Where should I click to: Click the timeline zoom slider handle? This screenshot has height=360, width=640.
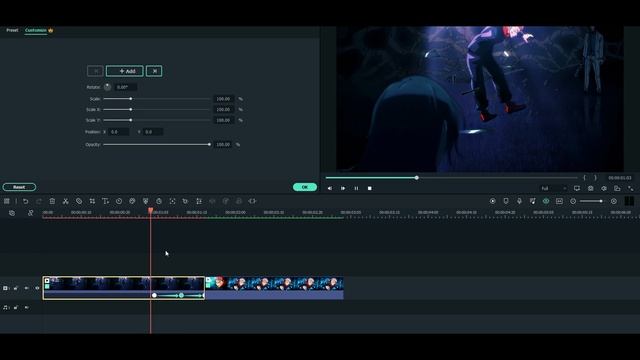click(x=601, y=201)
